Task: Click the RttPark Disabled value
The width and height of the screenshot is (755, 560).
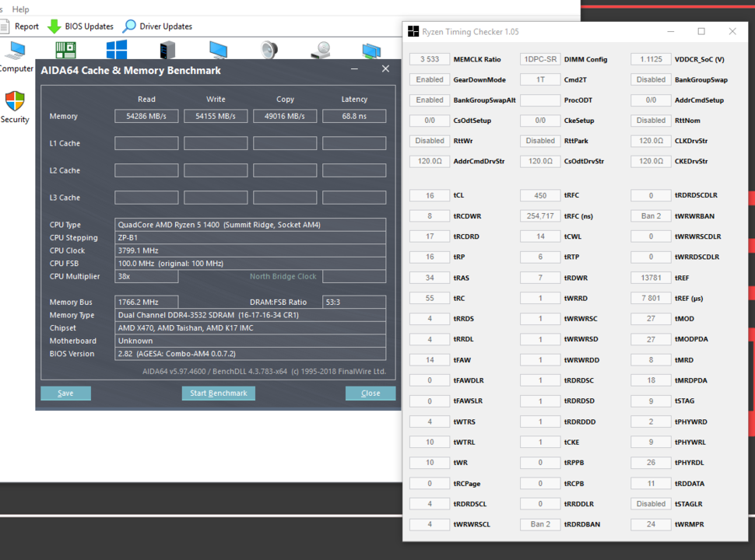Action: [x=540, y=141]
